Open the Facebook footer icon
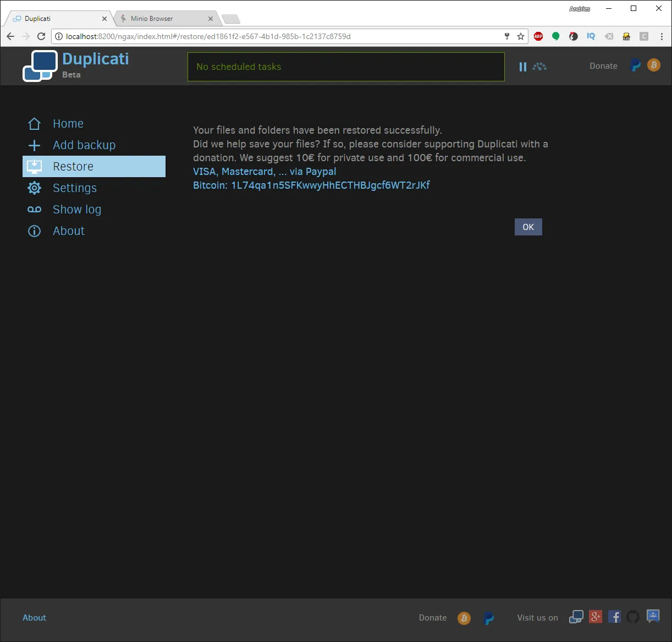The height and width of the screenshot is (642, 672). tap(615, 617)
